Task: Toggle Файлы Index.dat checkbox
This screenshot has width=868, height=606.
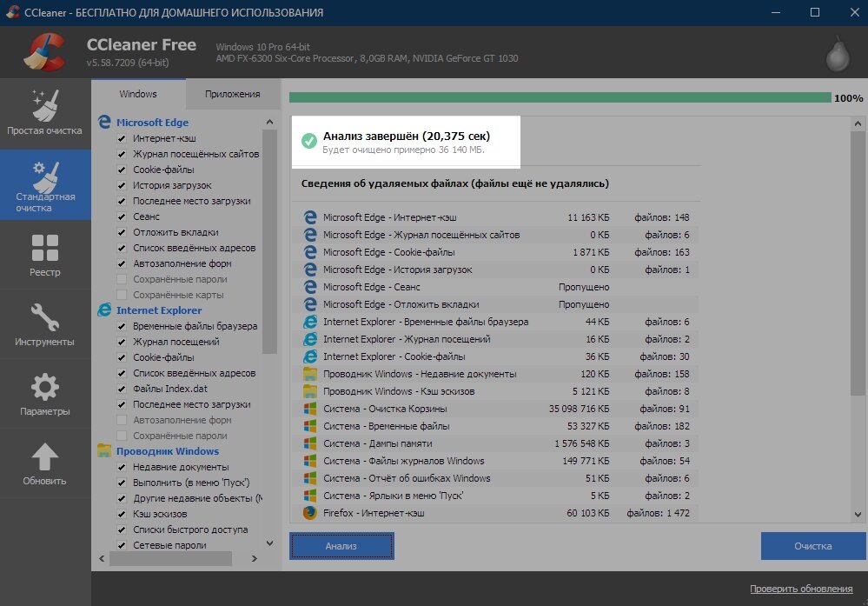Action: 122,389
